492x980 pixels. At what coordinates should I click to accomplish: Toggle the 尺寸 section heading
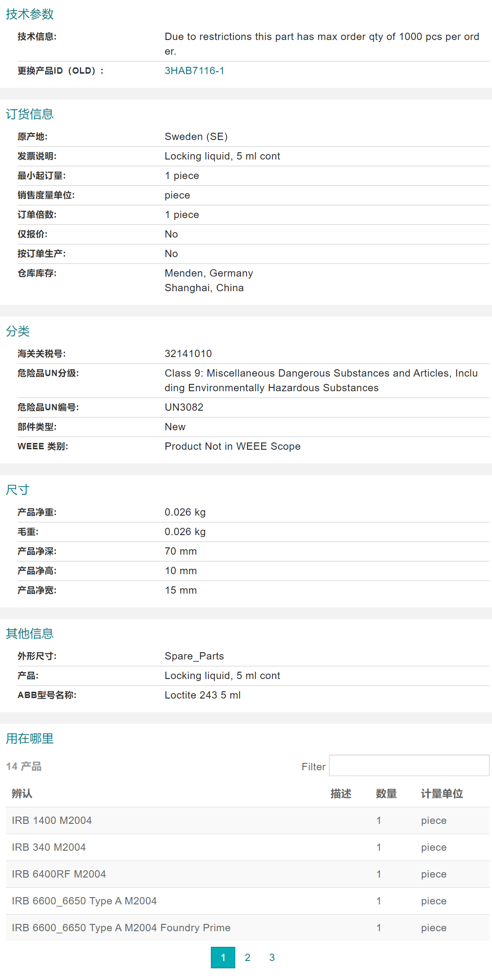coord(18,490)
